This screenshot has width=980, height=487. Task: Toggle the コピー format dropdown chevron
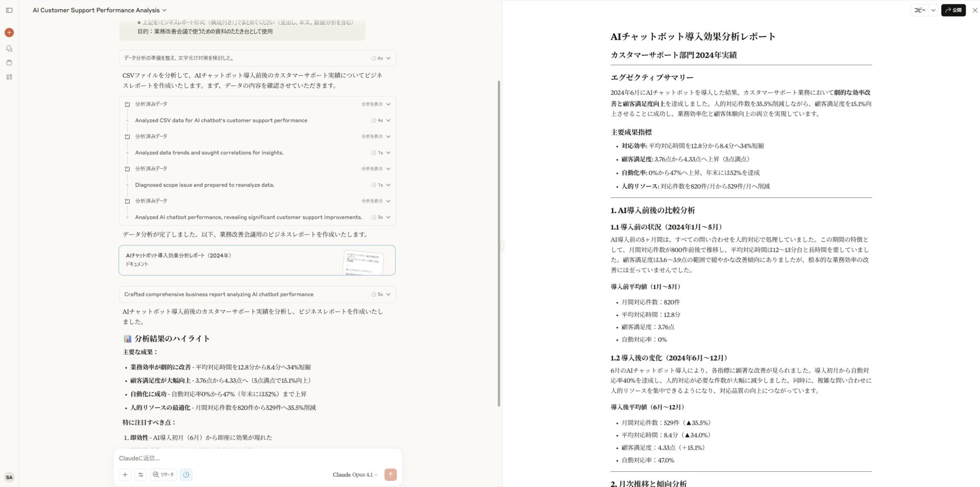coord(934,10)
